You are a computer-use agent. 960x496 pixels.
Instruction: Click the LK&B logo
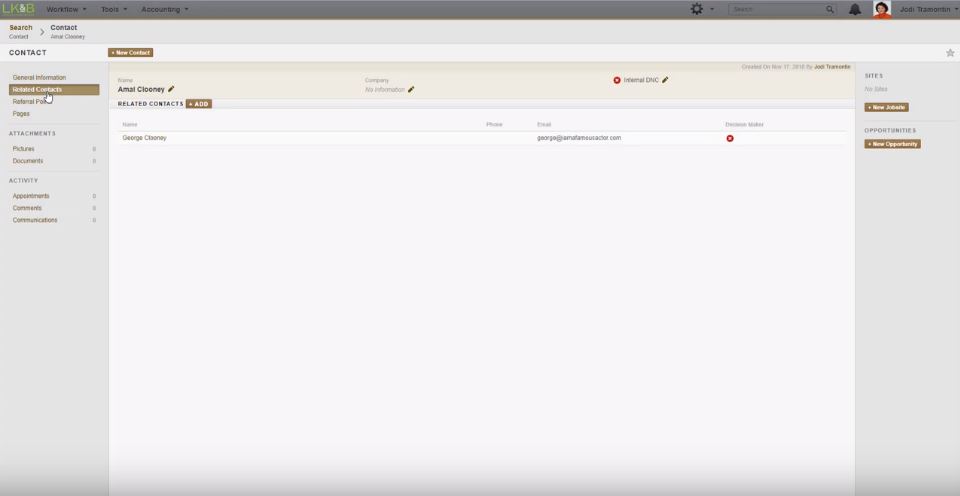click(x=18, y=9)
